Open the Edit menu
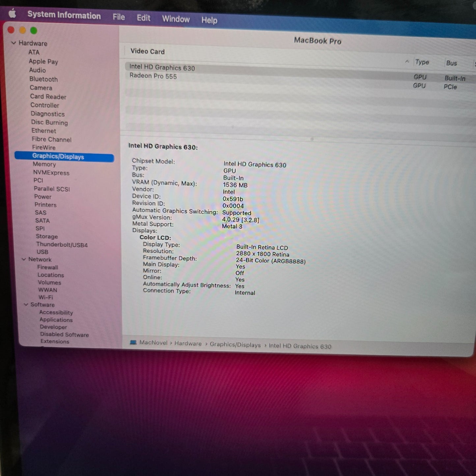 [144, 18]
